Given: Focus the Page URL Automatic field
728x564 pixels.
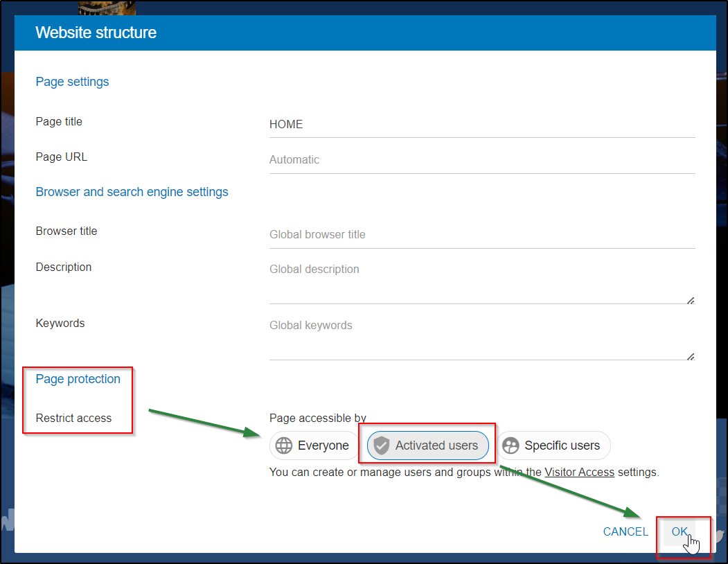Looking at the screenshot, I should tap(481, 160).
